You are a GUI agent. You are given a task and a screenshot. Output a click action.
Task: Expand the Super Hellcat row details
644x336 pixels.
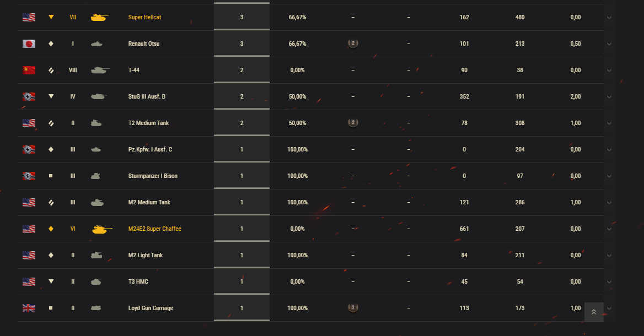coord(609,18)
